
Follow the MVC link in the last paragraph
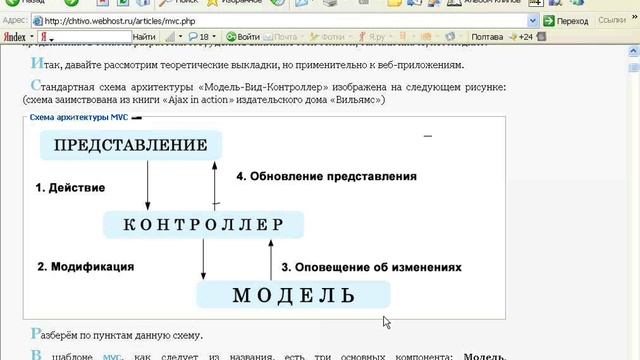(x=111, y=357)
